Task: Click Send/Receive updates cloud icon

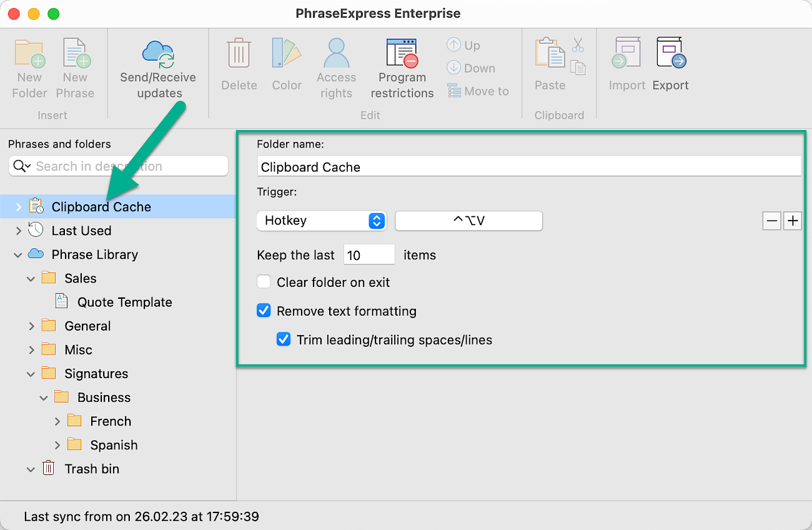Action: (158, 54)
